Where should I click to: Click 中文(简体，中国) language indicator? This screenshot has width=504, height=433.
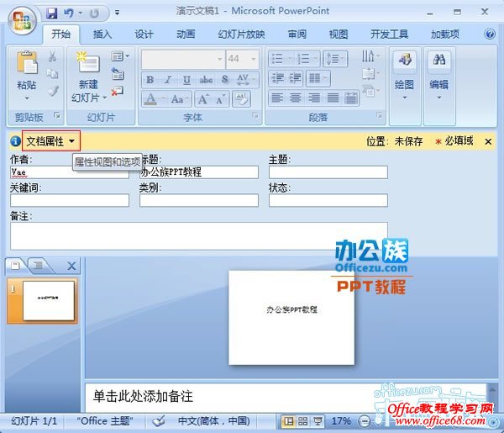213,420
